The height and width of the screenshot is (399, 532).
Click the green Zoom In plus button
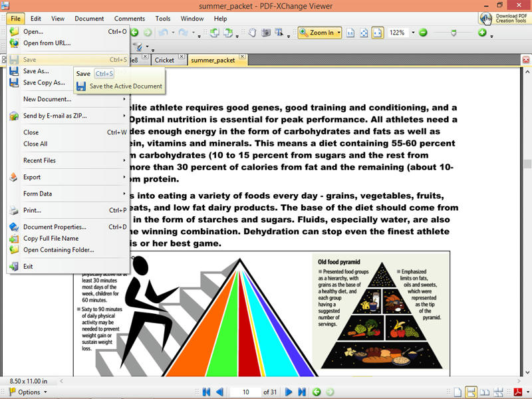click(x=482, y=33)
